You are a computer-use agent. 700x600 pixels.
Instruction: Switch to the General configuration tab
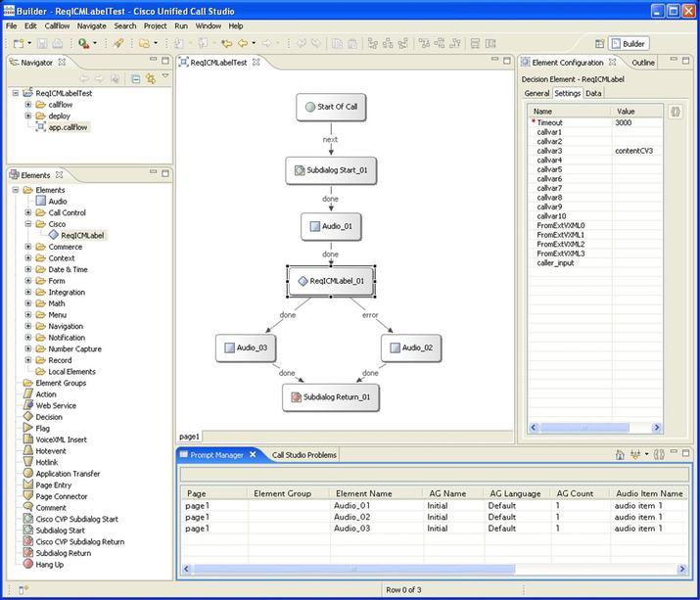(x=537, y=93)
